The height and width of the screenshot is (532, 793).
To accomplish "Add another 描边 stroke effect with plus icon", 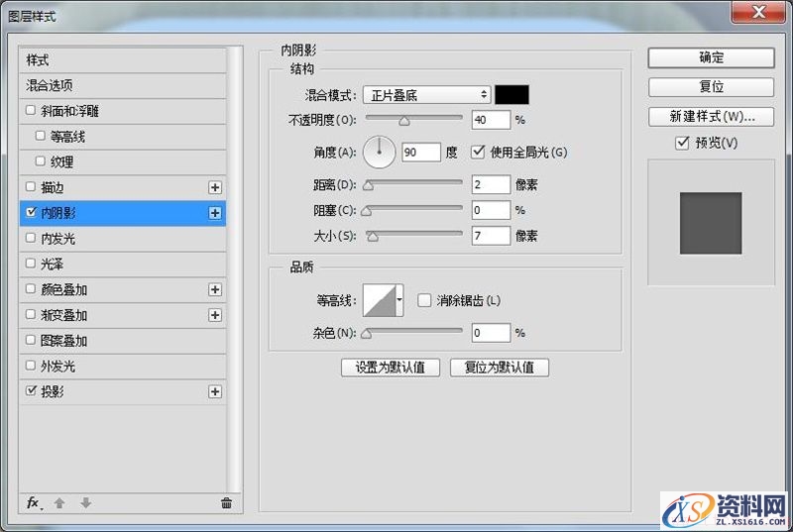I will pos(215,187).
